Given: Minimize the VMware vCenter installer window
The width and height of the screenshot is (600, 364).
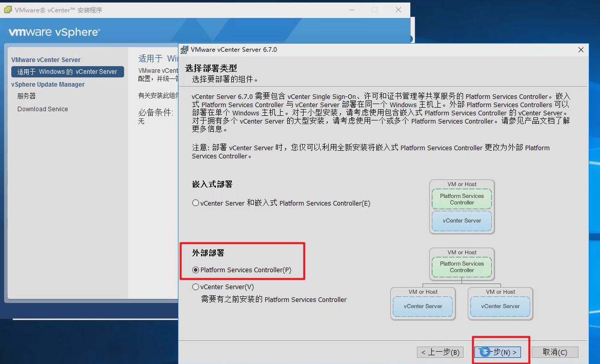Looking at the screenshot, I should tap(352, 10).
